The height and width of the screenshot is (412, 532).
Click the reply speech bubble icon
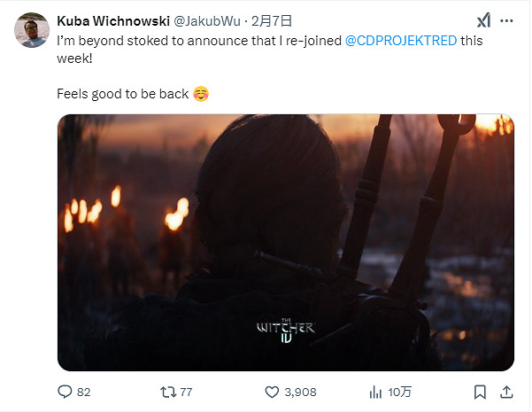[x=65, y=391]
